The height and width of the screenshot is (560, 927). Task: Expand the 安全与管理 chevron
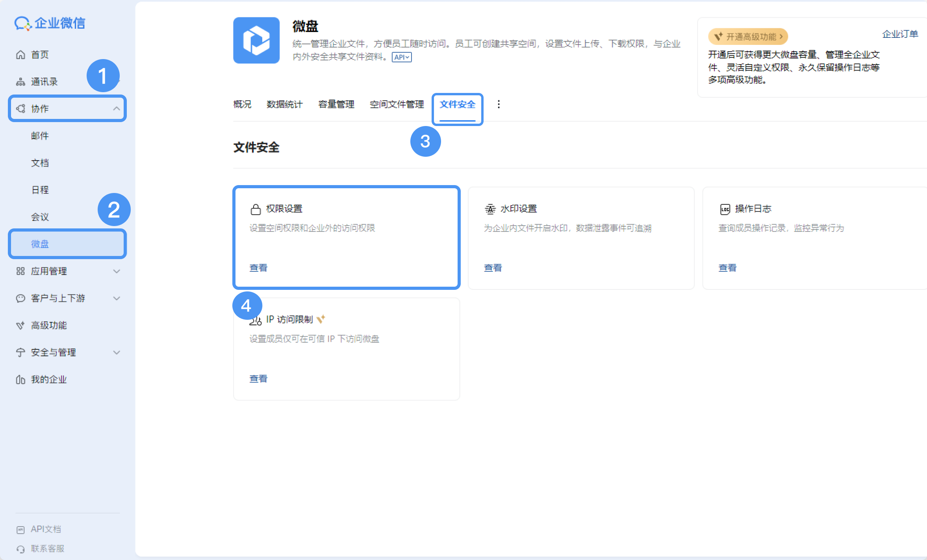(117, 352)
